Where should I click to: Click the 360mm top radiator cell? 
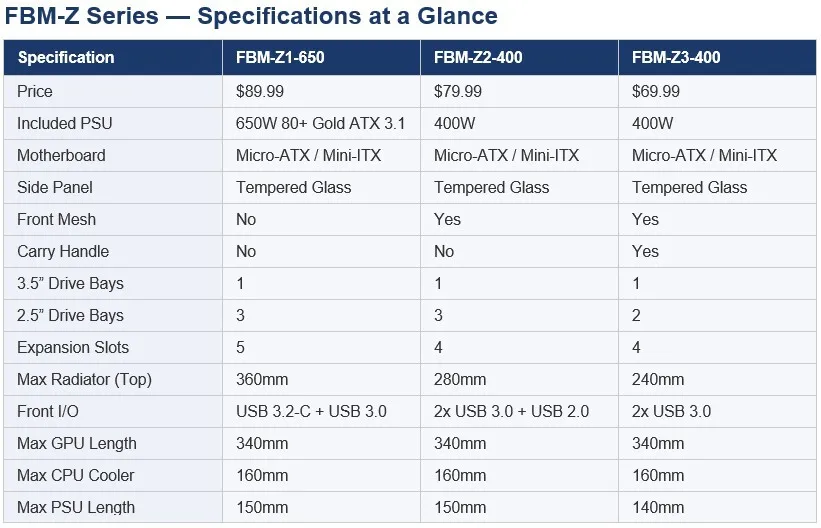click(x=321, y=379)
